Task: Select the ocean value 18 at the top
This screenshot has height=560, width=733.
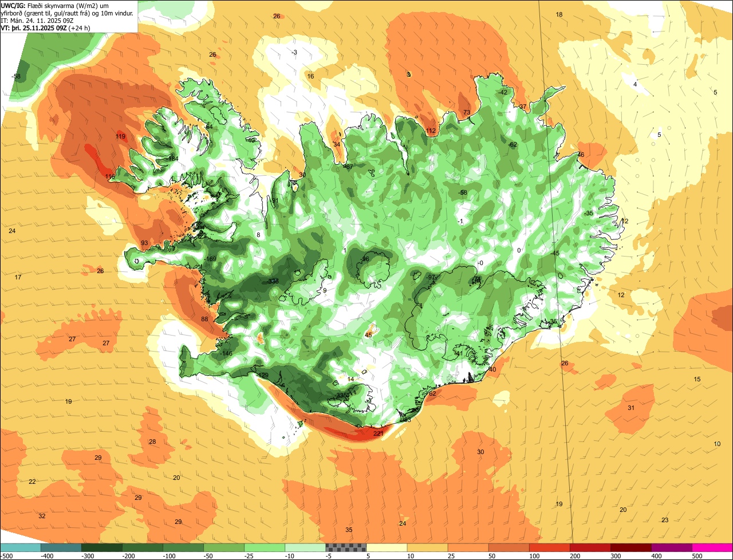Action: pyautogui.click(x=559, y=14)
